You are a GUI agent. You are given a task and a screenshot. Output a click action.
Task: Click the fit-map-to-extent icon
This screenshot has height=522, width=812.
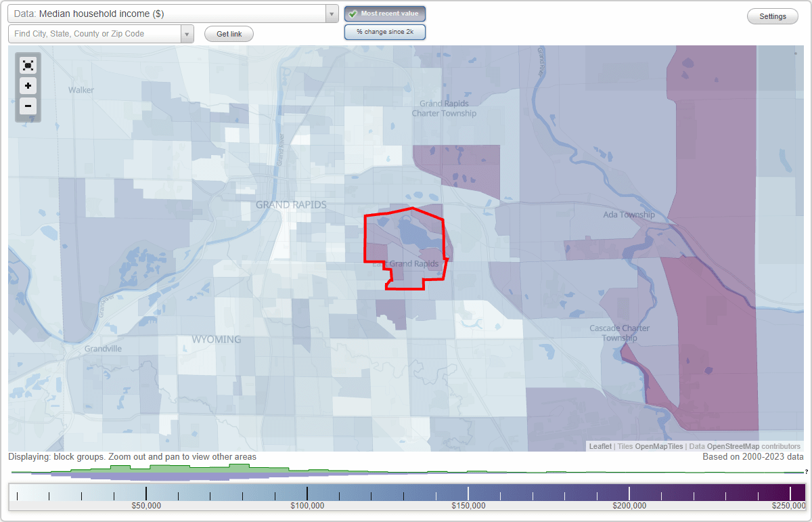click(x=28, y=65)
